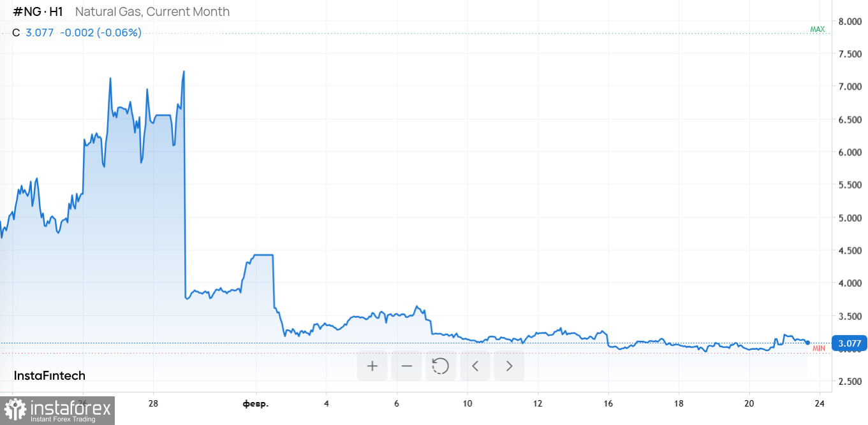Open the H1 timeframe selector
Viewport: 868px width, 425px height.
pos(54,11)
